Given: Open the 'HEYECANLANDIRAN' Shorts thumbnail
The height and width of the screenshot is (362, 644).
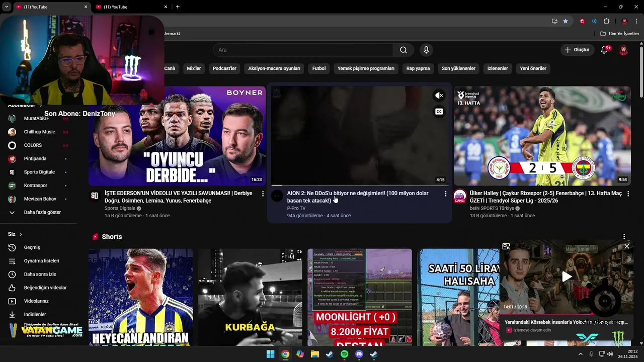Looking at the screenshot, I should [x=141, y=297].
